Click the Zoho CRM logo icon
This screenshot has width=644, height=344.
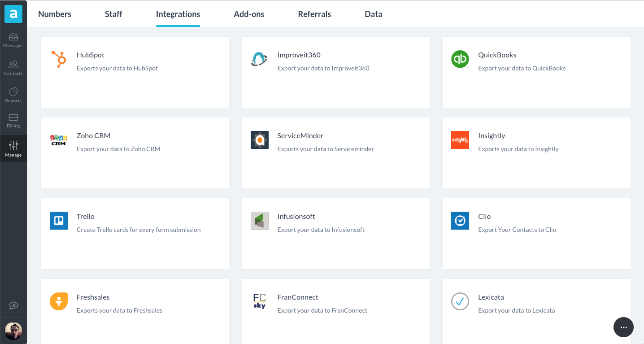point(59,140)
